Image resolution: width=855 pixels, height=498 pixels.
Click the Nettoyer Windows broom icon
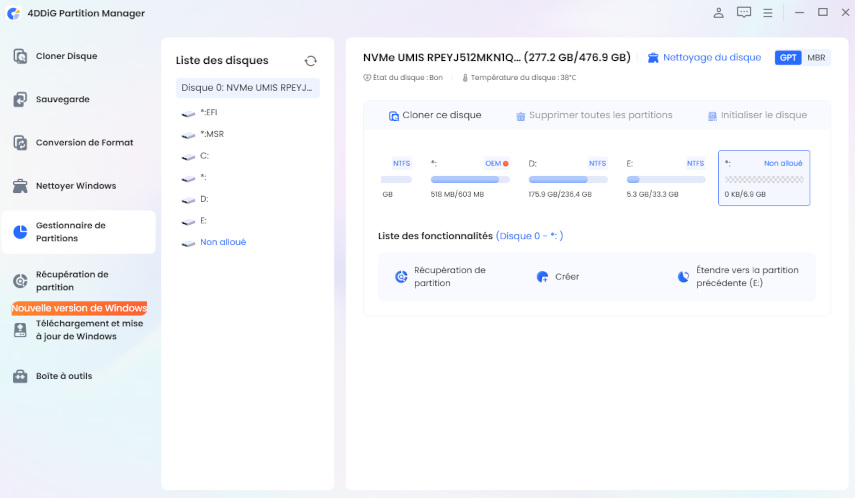(x=20, y=186)
